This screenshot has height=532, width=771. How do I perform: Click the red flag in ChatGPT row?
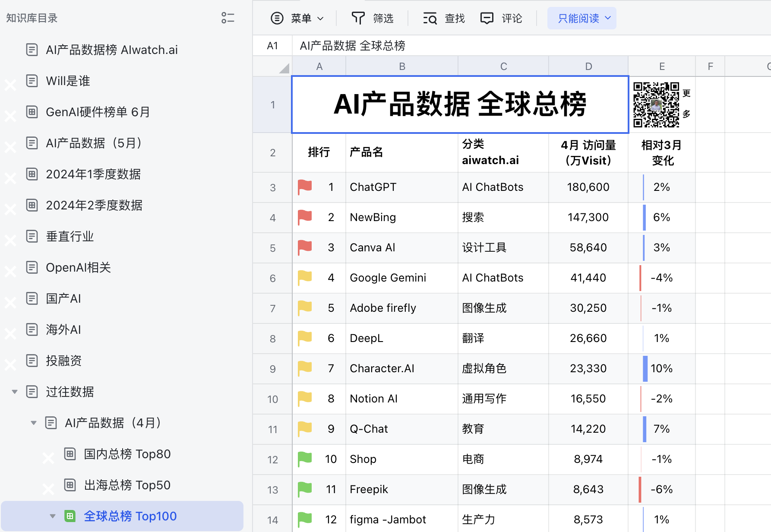[305, 187]
